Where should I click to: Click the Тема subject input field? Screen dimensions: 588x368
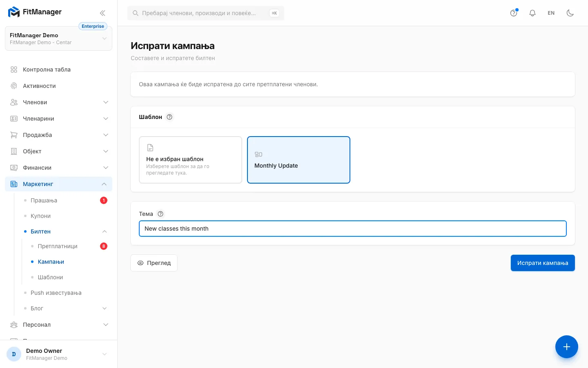click(353, 229)
